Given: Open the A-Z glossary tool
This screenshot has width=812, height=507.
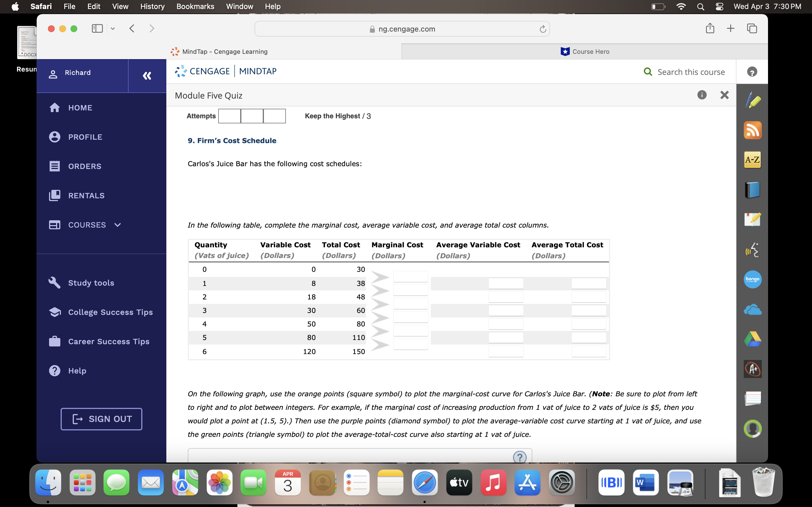Looking at the screenshot, I should [x=752, y=160].
